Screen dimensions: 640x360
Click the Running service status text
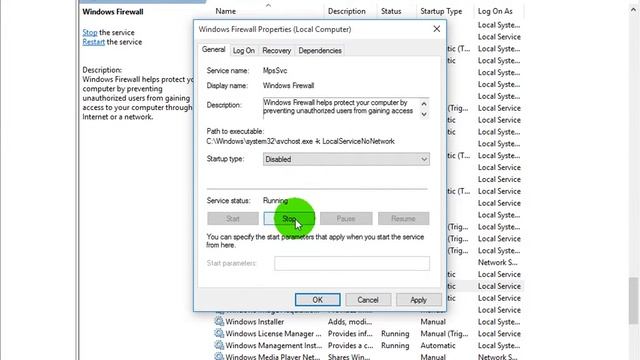pyautogui.click(x=275, y=200)
